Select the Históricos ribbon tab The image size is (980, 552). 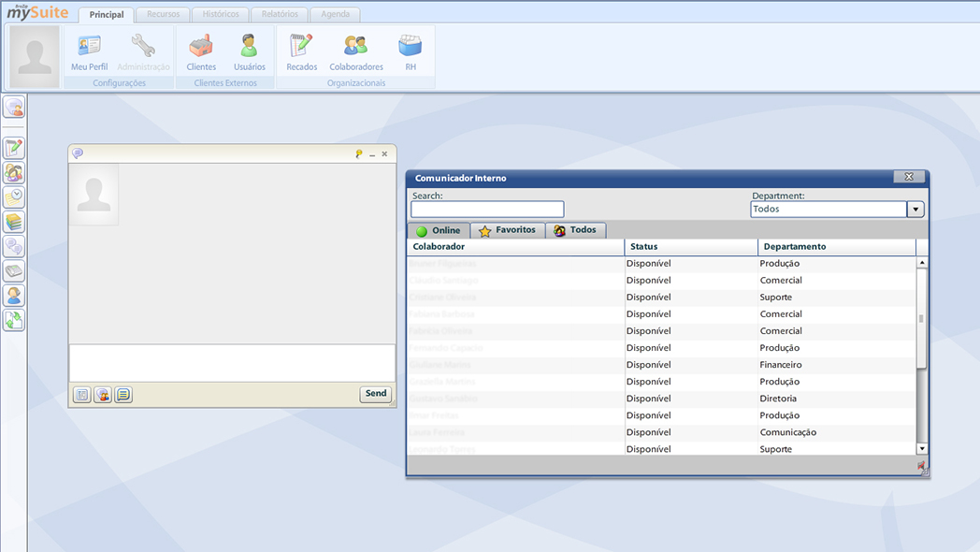(x=220, y=14)
